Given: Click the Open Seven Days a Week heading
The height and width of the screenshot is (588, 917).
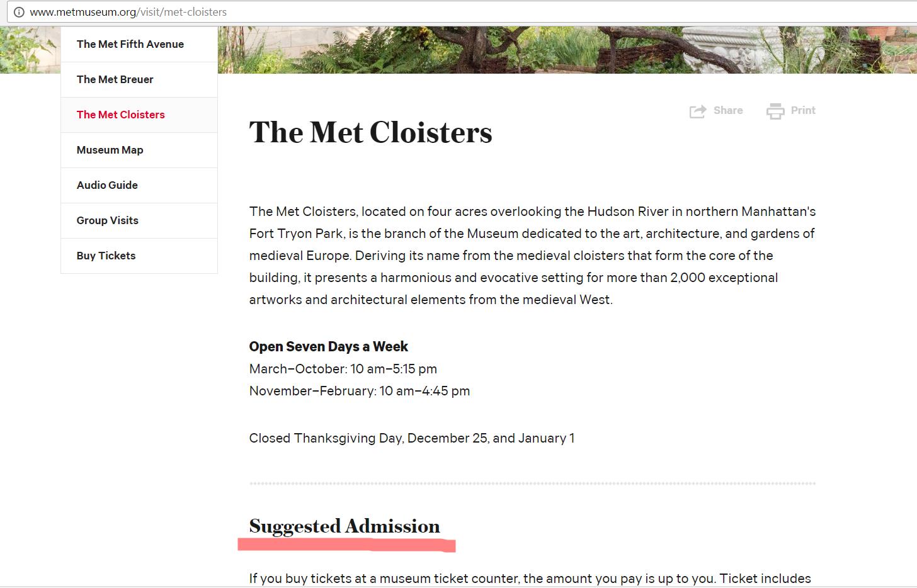Looking at the screenshot, I should (328, 347).
